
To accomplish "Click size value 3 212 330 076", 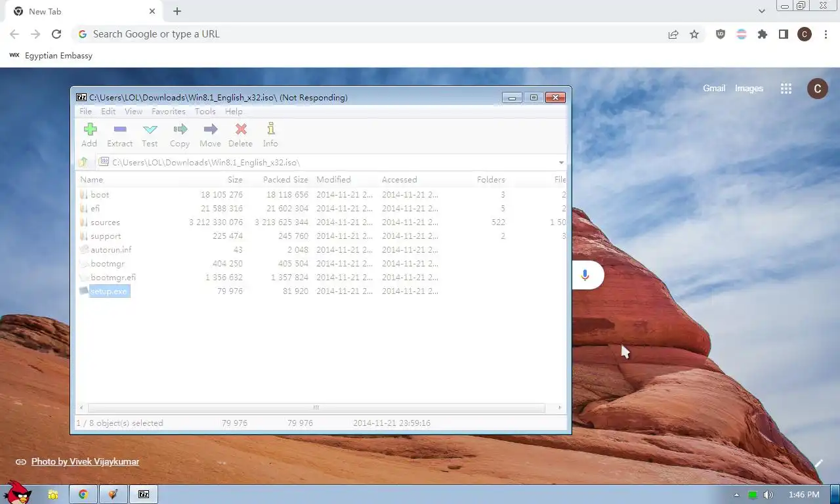I will tap(216, 222).
